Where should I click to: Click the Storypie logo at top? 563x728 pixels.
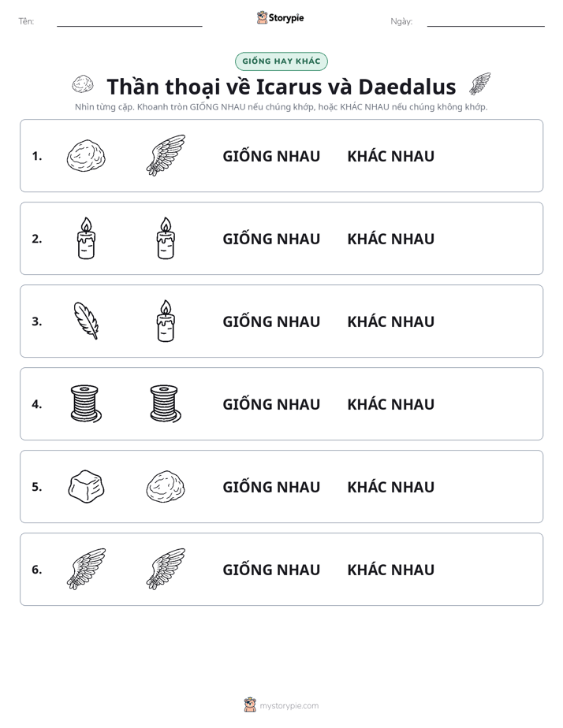pos(281,17)
